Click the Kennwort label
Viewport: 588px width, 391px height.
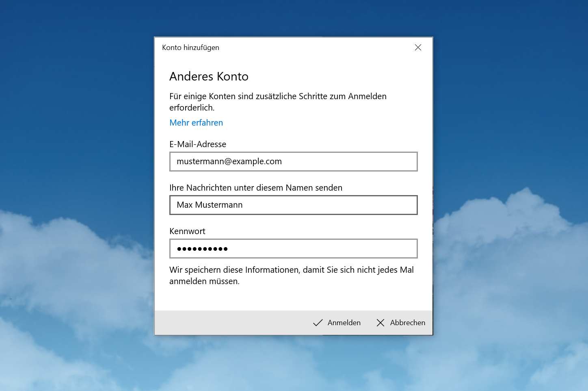point(187,231)
